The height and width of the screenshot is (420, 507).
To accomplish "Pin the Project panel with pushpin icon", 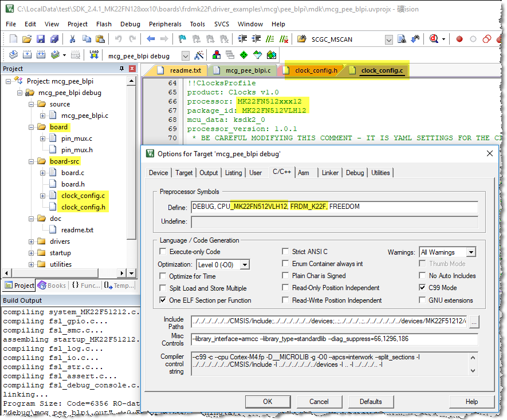I will click(x=121, y=69).
